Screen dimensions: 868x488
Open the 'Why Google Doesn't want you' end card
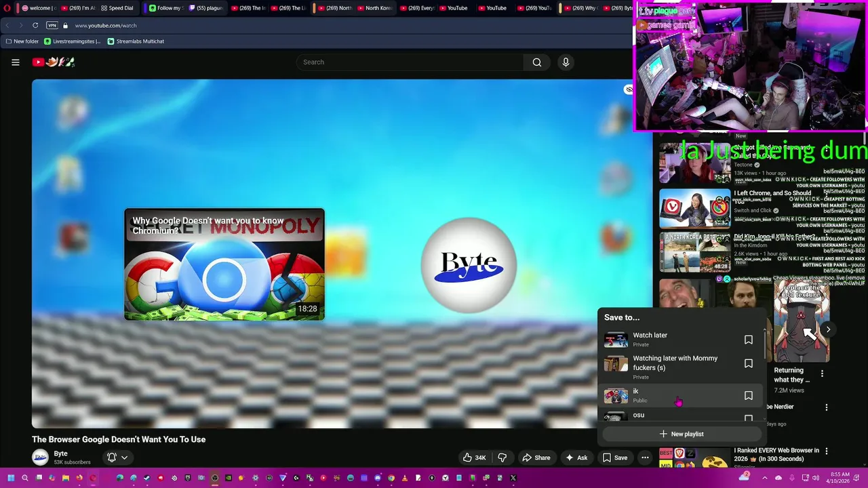[224, 264]
